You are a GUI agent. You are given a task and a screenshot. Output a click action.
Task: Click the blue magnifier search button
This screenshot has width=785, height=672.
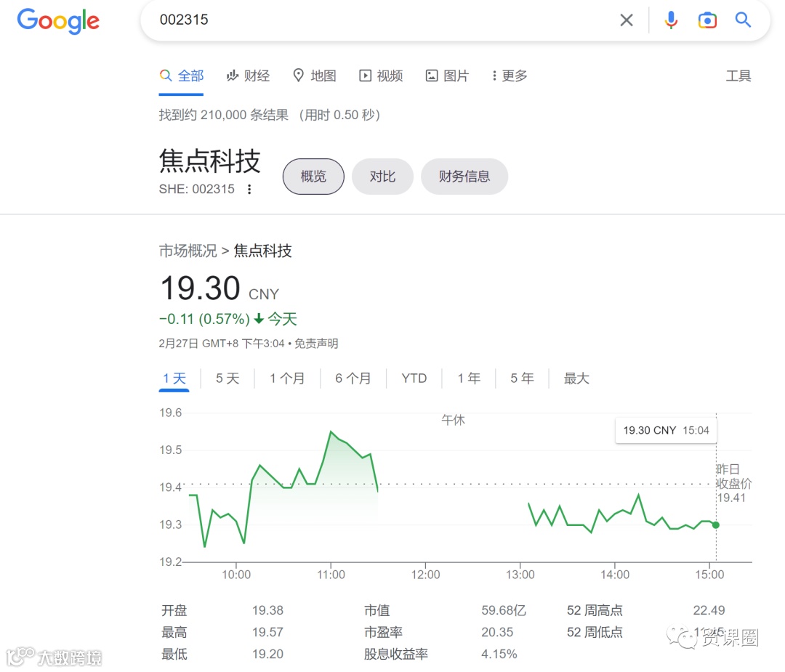(743, 20)
